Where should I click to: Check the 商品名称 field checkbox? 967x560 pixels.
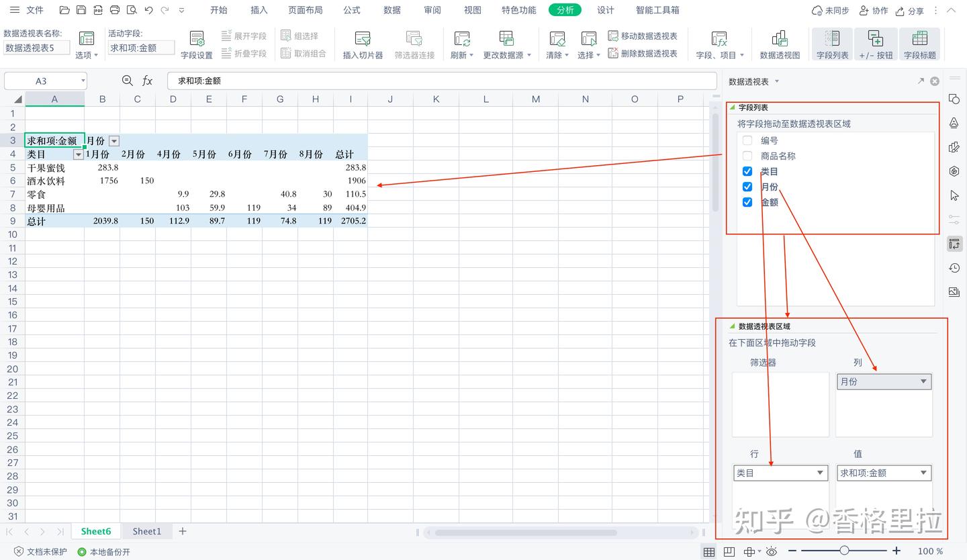[747, 156]
